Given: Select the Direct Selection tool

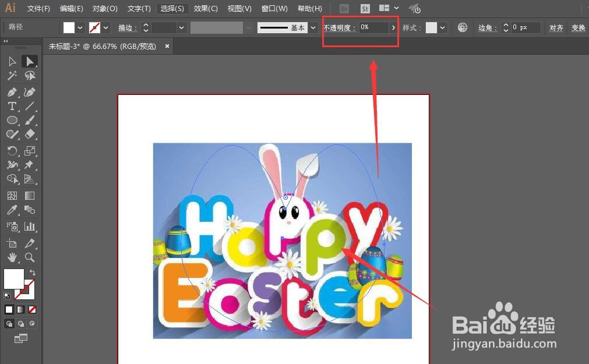Looking at the screenshot, I should (30, 61).
